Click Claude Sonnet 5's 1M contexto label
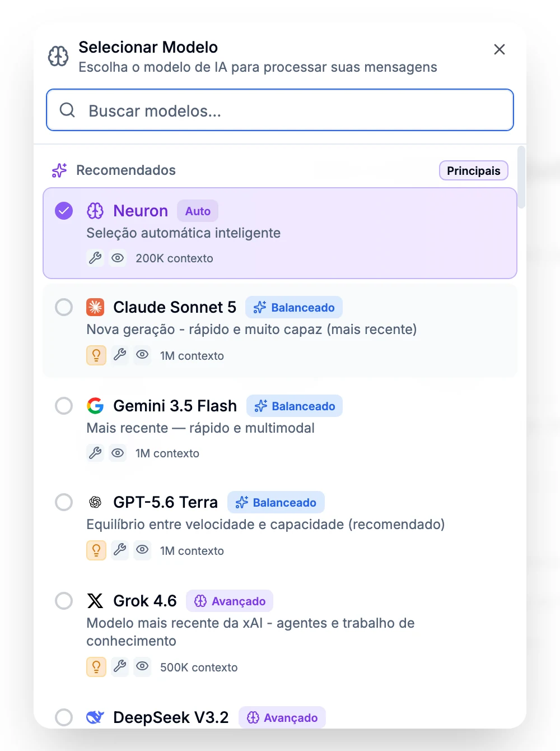This screenshot has height=751, width=560. (192, 356)
